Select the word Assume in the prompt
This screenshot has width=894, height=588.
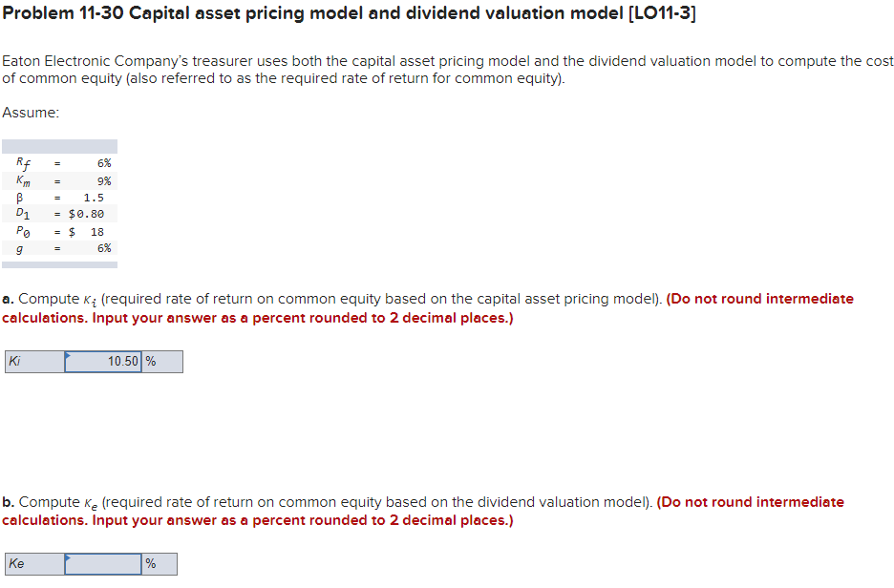pos(25,112)
